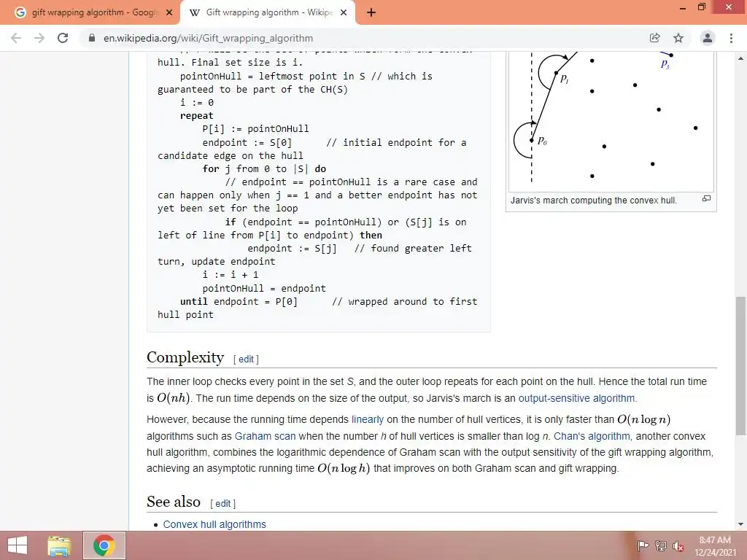The height and width of the screenshot is (560, 747).
Task: Bookmark this page with star
Action: (678, 38)
